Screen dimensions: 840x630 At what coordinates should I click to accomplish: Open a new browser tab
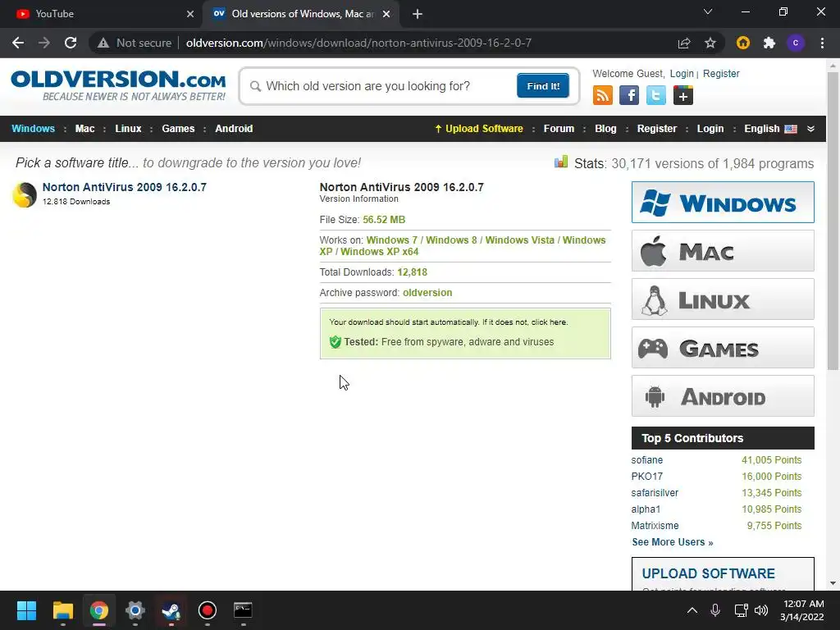pyautogui.click(x=418, y=14)
